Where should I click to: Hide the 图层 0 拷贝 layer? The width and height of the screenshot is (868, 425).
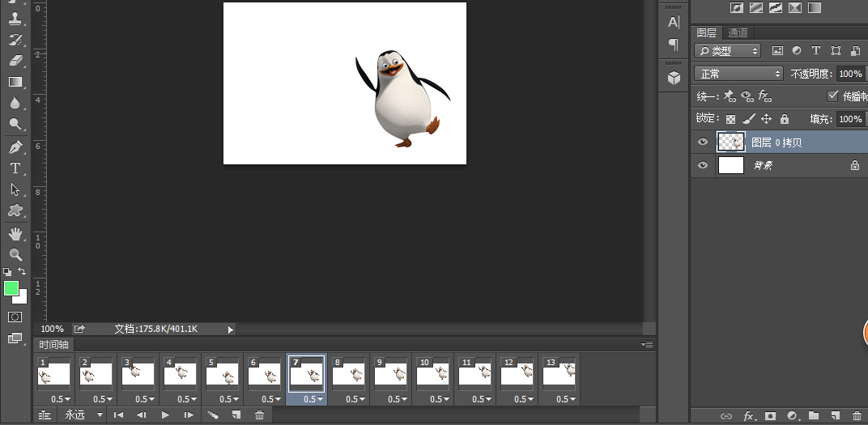click(x=702, y=142)
